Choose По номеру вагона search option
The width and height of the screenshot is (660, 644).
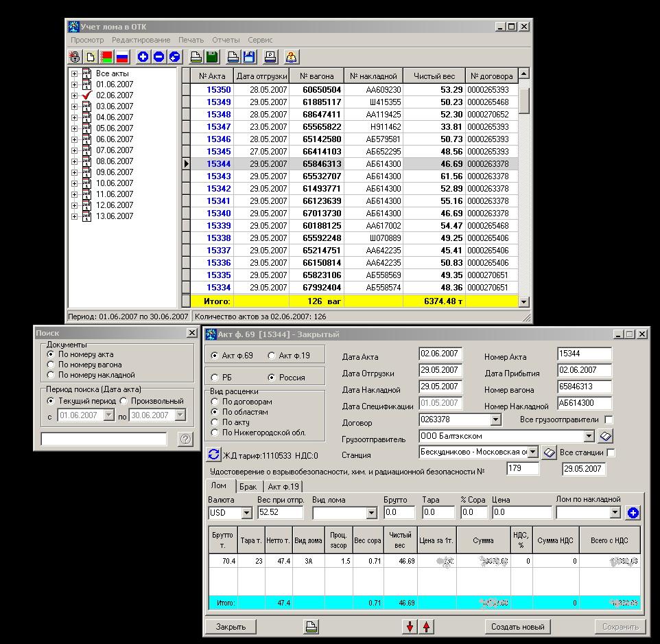(51, 365)
